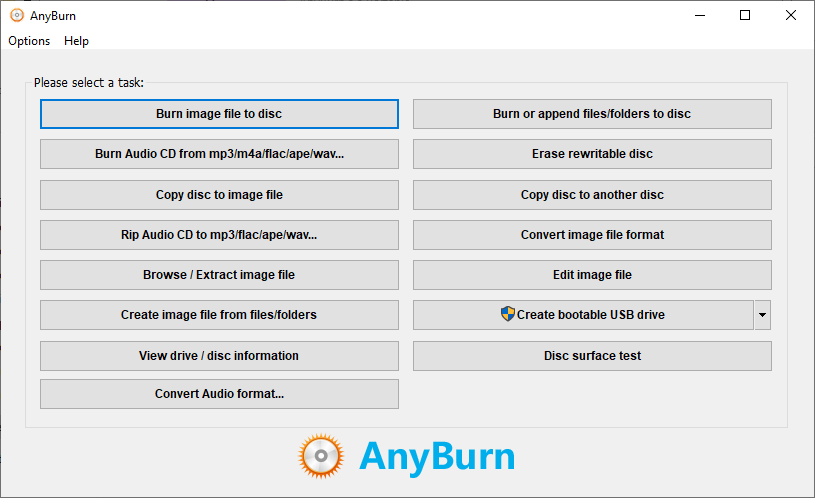Maximize the AnyBurn window
The height and width of the screenshot is (498, 815).
point(745,16)
